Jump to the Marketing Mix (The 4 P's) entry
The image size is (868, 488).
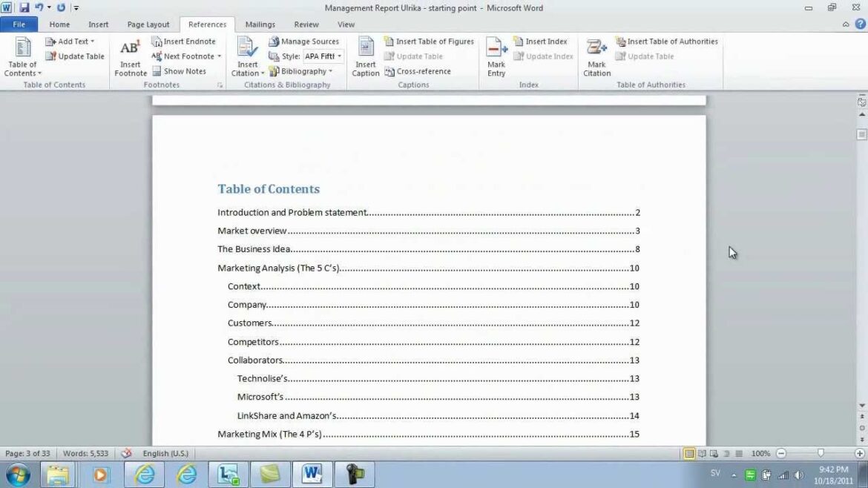(269, 434)
